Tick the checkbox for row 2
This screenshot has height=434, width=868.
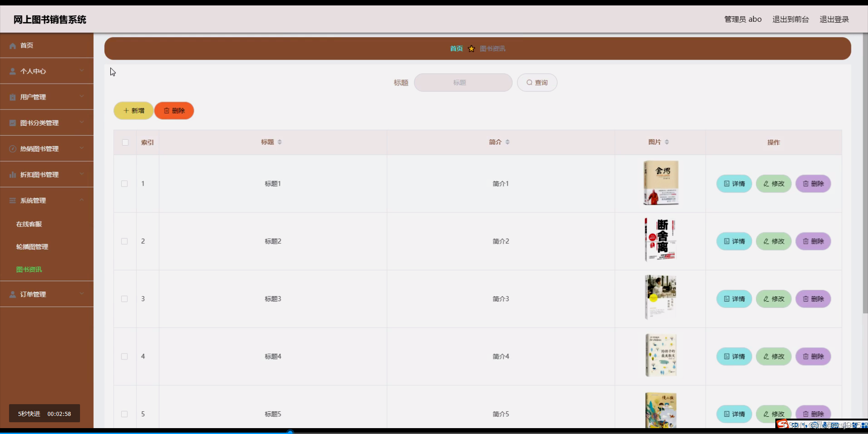tap(124, 241)
